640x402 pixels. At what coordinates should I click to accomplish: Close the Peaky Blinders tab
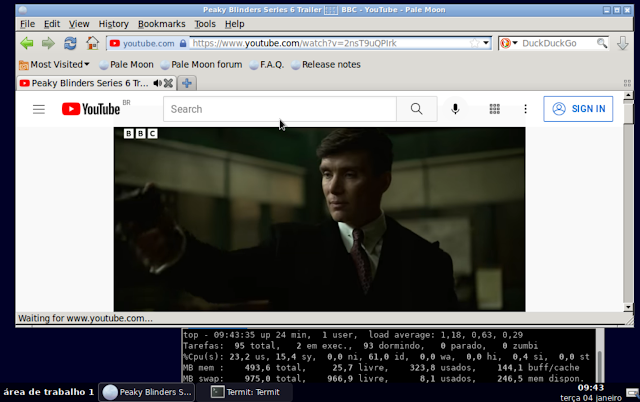click(168, 83)
